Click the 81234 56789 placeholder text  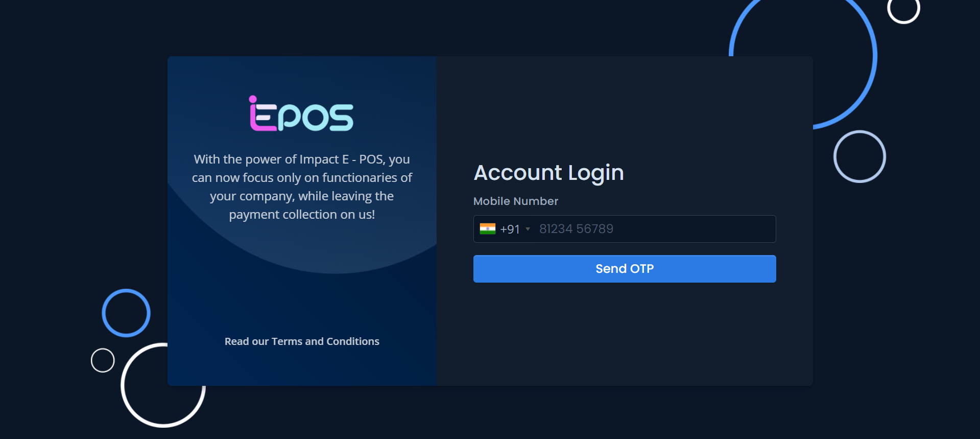point(576,229)
